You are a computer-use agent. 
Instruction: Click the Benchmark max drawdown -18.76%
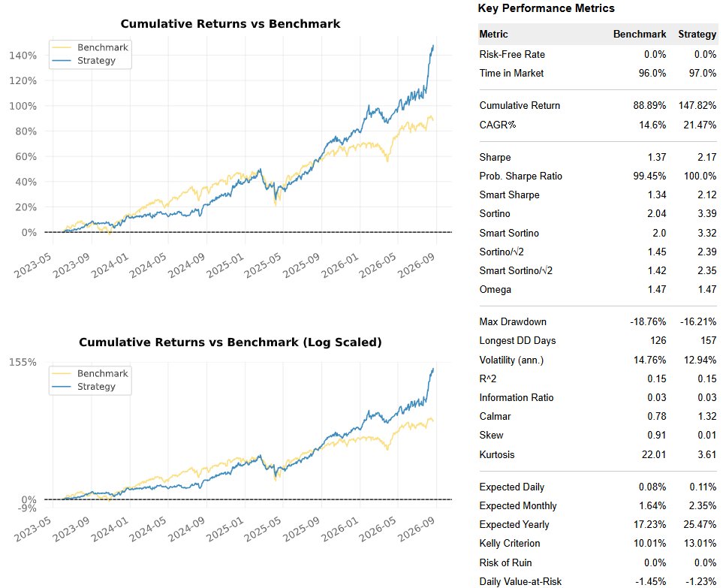click(648, 321)
